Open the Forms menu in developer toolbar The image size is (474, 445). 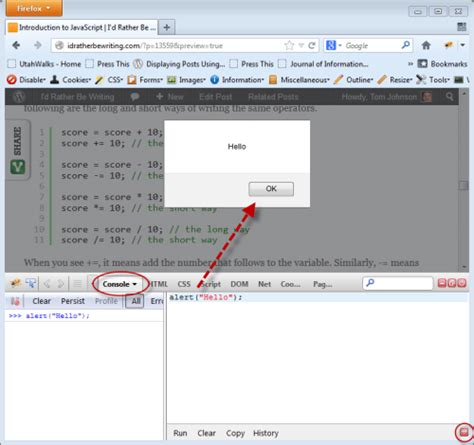pyautogui.click(x=145, y=80)
